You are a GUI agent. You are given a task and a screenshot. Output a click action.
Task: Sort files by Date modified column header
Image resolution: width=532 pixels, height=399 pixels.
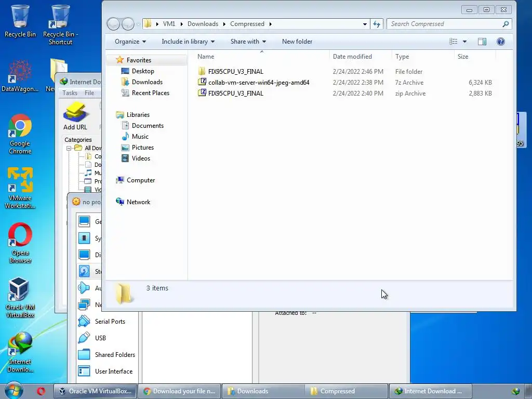coord(361,56)
